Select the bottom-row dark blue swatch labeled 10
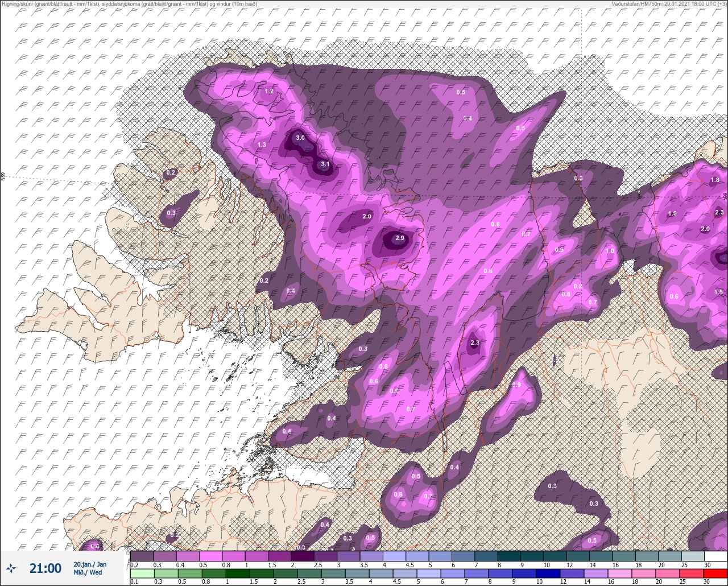 (x=548, y=573)
